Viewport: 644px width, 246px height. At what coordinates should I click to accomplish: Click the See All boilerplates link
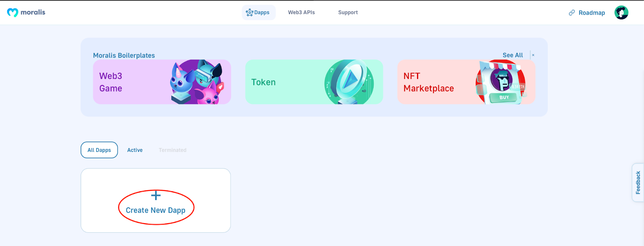(x=513, y=55)
